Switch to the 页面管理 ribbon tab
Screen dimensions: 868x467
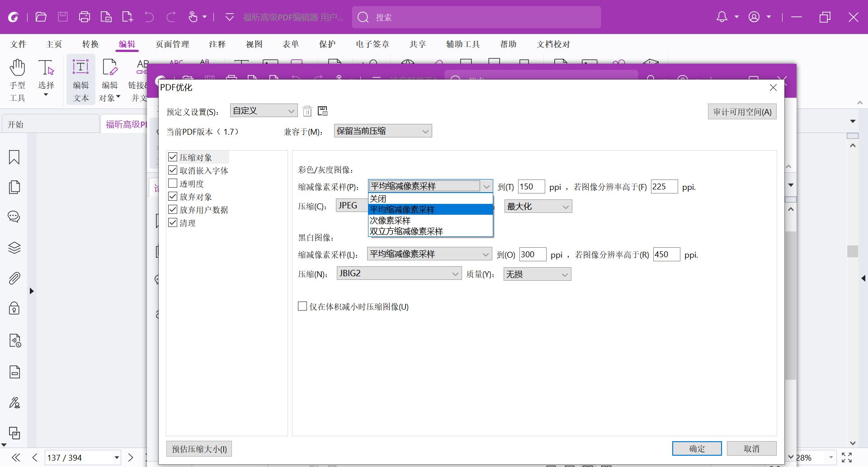coord(172,44)
